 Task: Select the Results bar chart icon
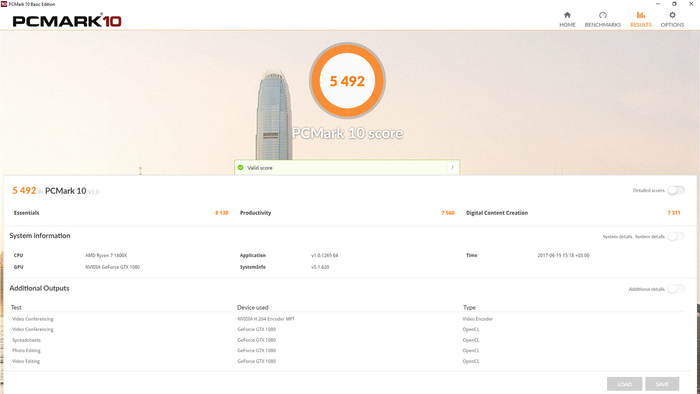(x=641, y=15)
